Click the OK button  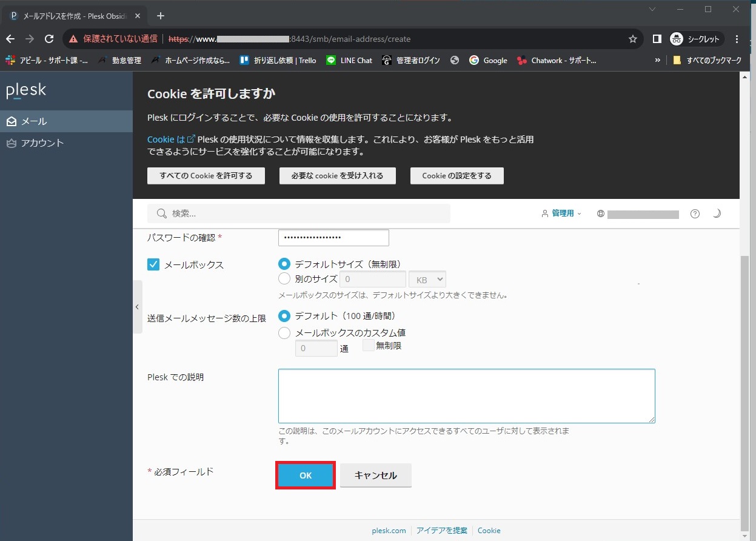click(306, 475)
